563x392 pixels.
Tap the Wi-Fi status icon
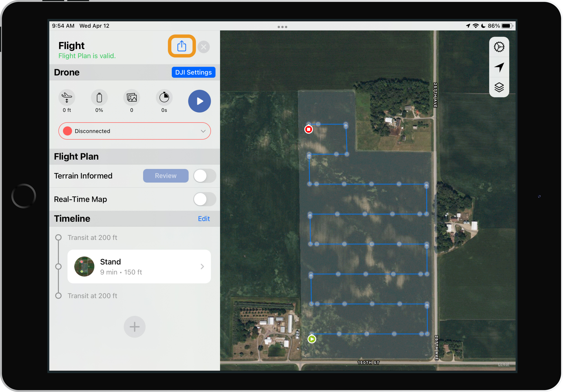point(476,26)
